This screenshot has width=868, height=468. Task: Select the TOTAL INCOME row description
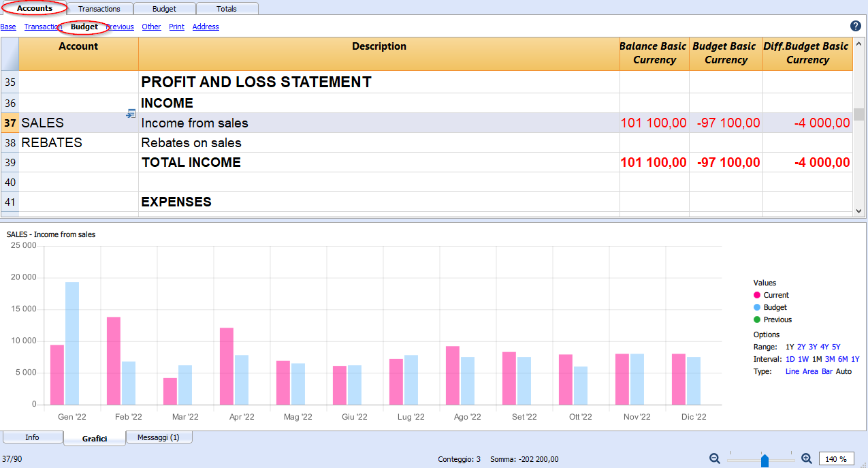tap(379, 163)
